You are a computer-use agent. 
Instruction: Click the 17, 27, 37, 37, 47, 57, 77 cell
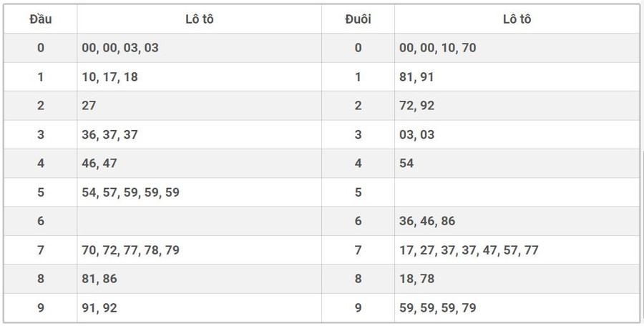point(469,250)
